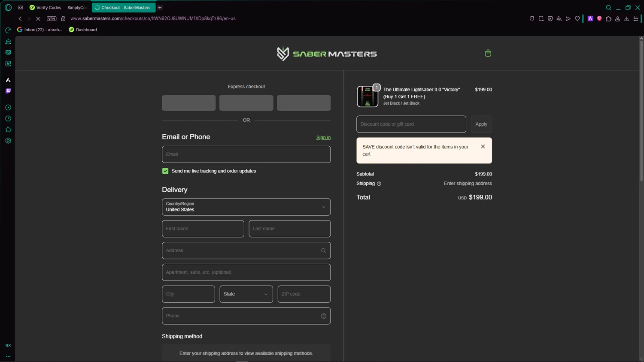This screenshot has height=362, width=644.
Task: Open the purple A extension
Action: pos(590,18)
